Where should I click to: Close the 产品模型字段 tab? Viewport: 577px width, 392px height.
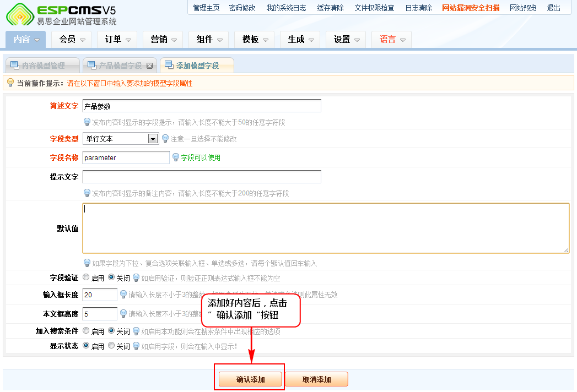(x=149, y=66)
